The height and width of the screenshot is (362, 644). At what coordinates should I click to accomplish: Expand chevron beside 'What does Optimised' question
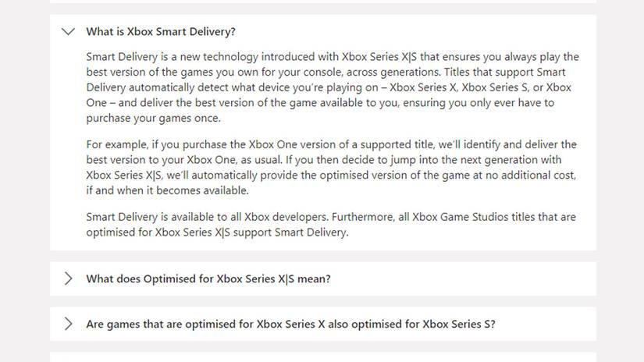click(x=69, y=279)
